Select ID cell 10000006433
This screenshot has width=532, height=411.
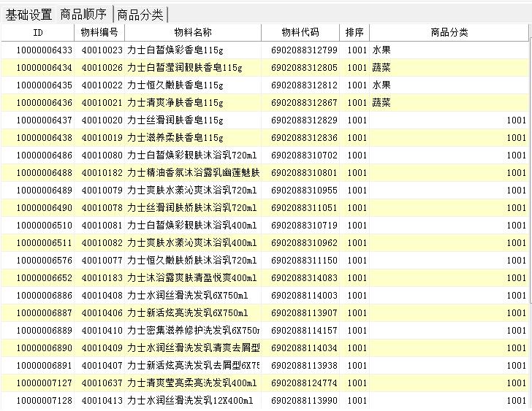point(45,50)
